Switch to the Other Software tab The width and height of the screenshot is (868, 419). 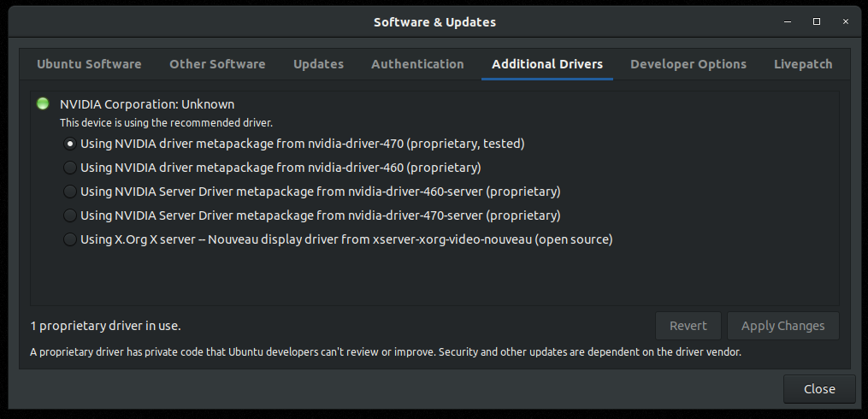point(217,64)
